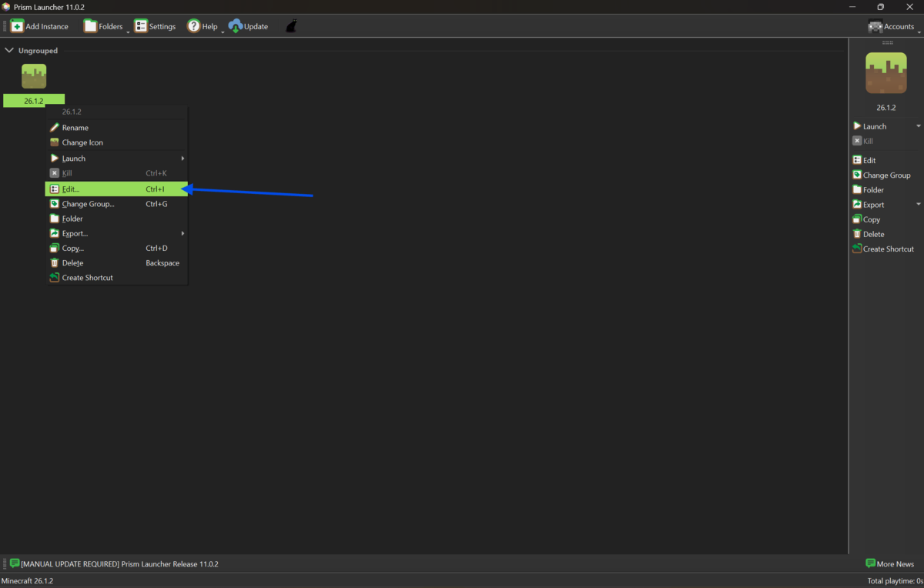
Task: Choose Rename from the context menu
Action: click(x=75, y=128)
